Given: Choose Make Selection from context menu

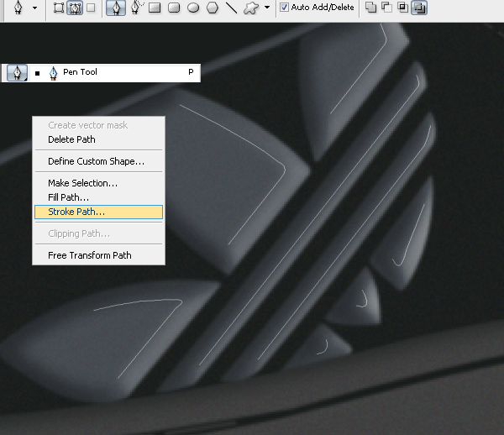Looking at the screenshot, I should click(98, 183).
